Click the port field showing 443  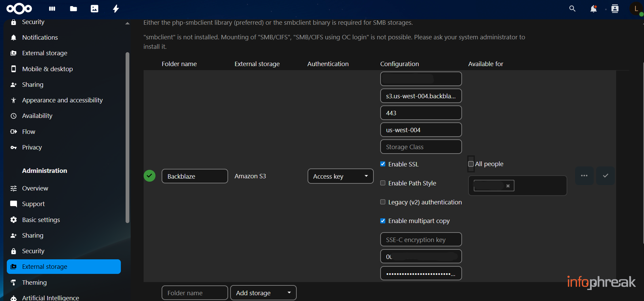(x=421, y=113)
